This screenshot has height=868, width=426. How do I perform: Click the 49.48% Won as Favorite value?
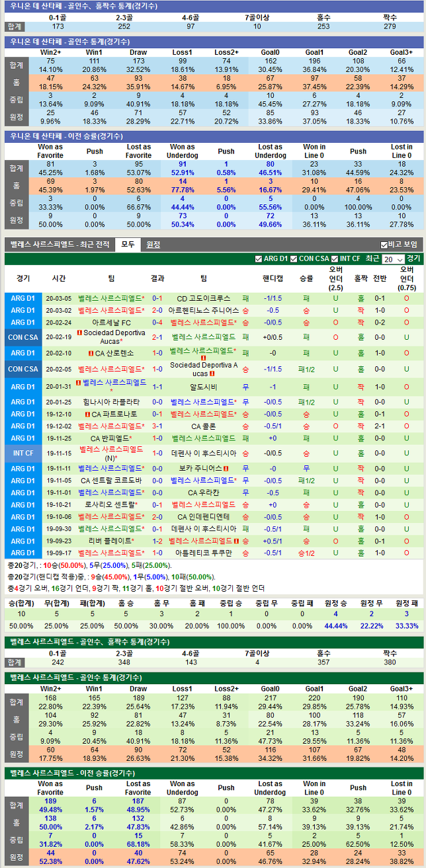point(50,809)
